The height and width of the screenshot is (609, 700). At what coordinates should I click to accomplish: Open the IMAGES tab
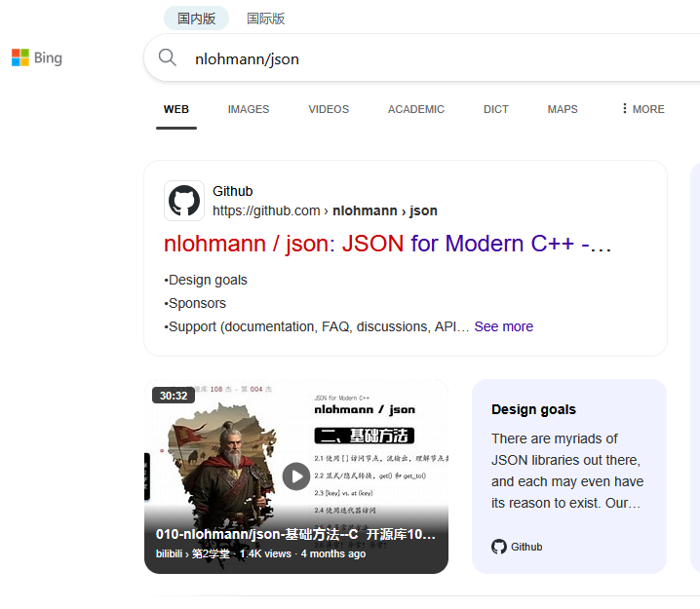tap(249, 109)
